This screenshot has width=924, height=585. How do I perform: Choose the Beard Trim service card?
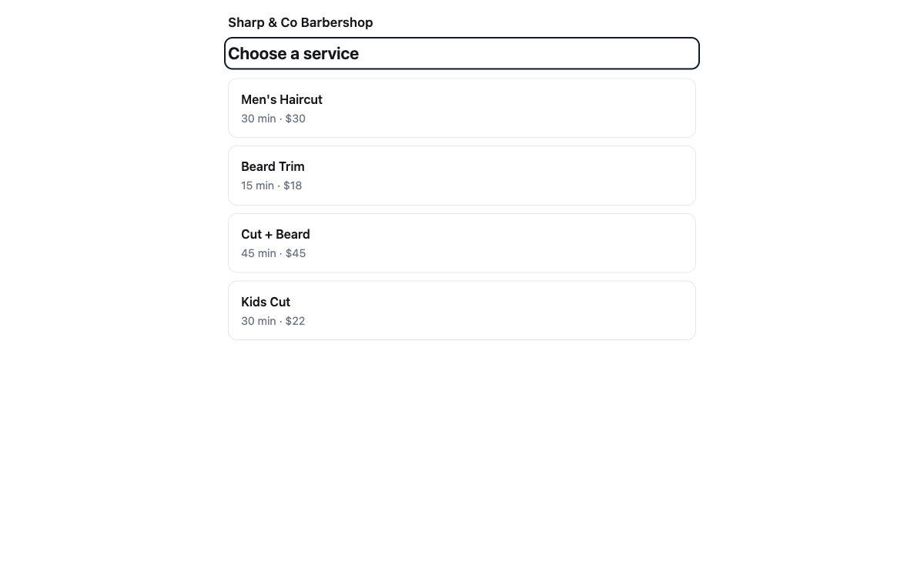point(462,175)
